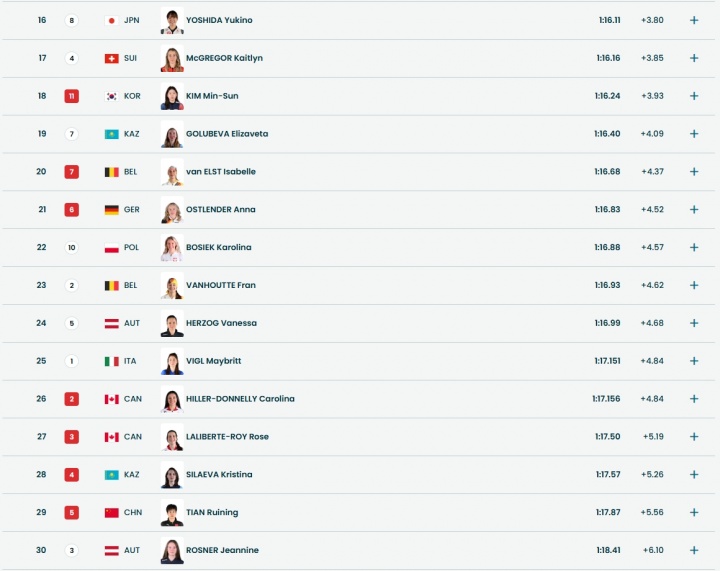720x571 pixels.
Task: Click Japan flag icon for rank 16
Action: pyautogui.click(x=111, y=20)
